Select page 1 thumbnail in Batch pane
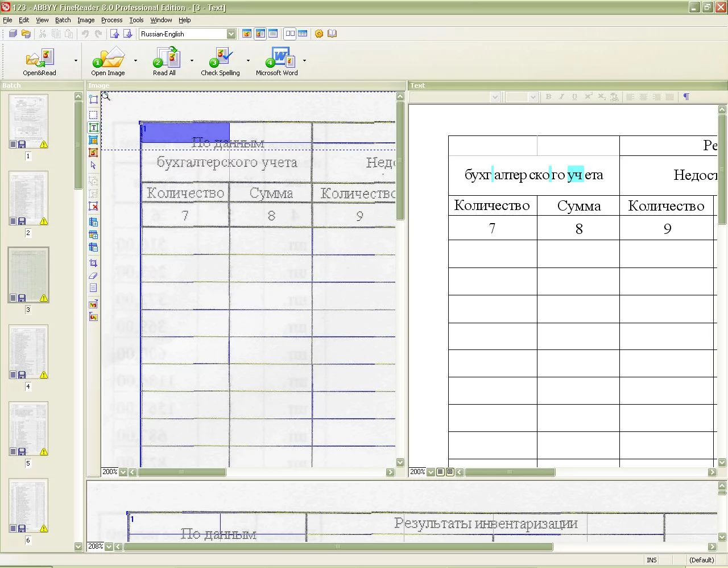Viewport: 728px width, 568px height. [28, 122]
